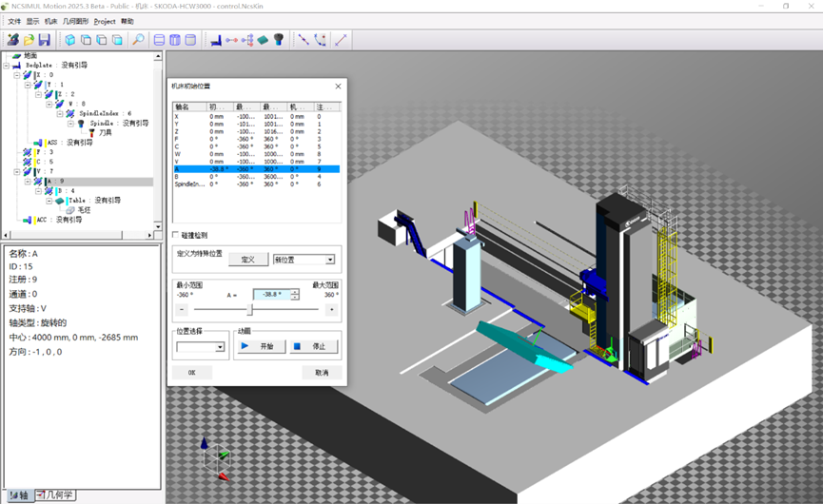Open the 帮助 menu

pyautogui.click(x=127, y=21)
